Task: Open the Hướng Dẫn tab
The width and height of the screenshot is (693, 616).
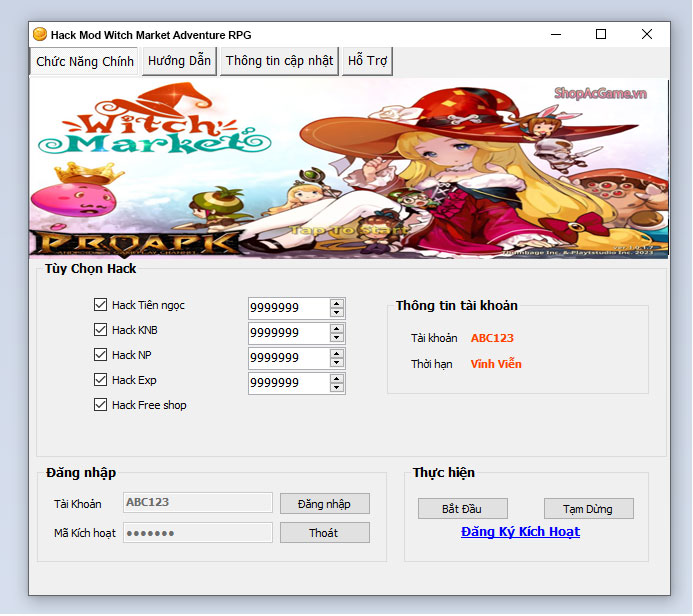Action: [x=179, y=61]
